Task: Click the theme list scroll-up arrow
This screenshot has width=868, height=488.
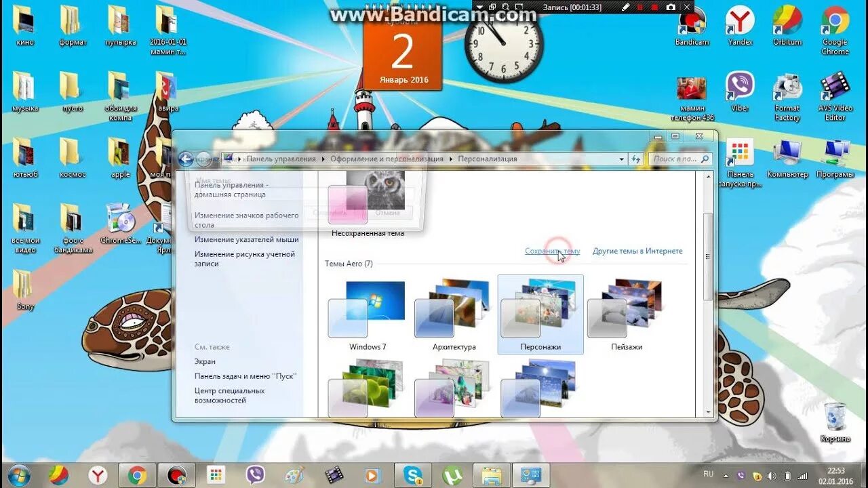Action: [708, 176]
